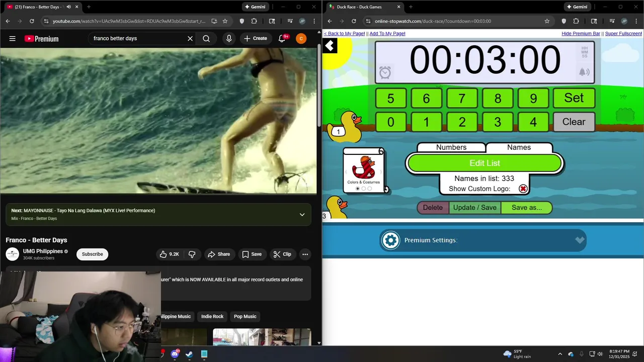Create a Clip of the video
The height and width of the screenshot is (362, 644).
pyautogui.click(x=282, y=254)
